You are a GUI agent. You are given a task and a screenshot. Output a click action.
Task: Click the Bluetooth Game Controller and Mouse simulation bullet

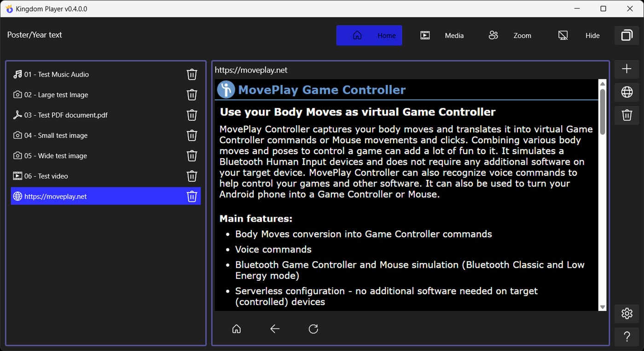point(410,270)
